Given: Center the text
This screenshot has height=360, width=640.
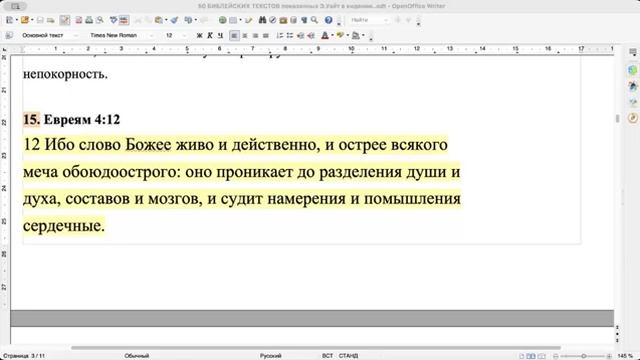Looking at the screenshot, I should click(x=245, y=36).
